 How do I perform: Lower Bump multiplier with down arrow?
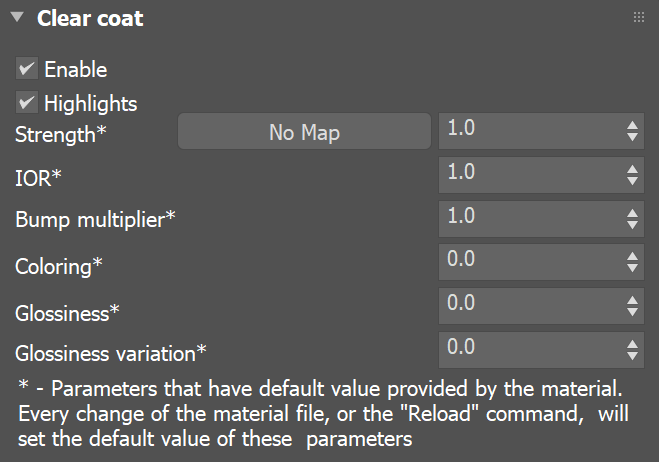pyautogui.click(x=632, y=224)
